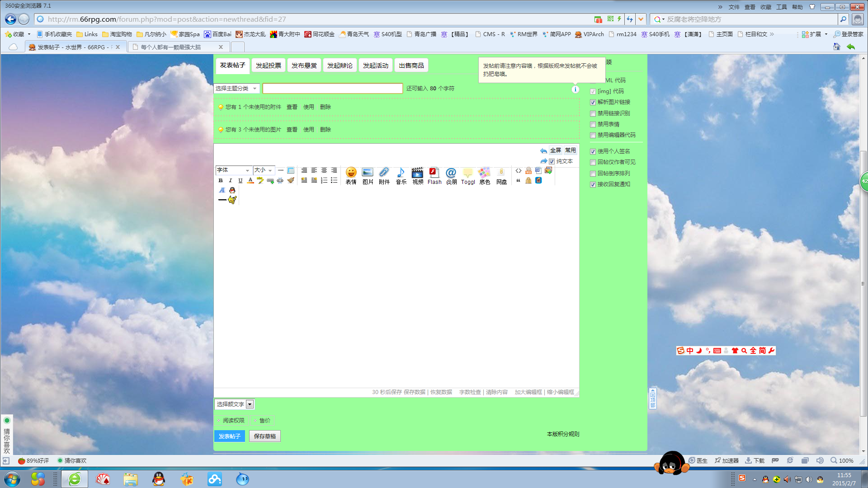Open the 网盘 netdisk tool
This screenshot has width=868, height=488.
click(x=501, y=176)
